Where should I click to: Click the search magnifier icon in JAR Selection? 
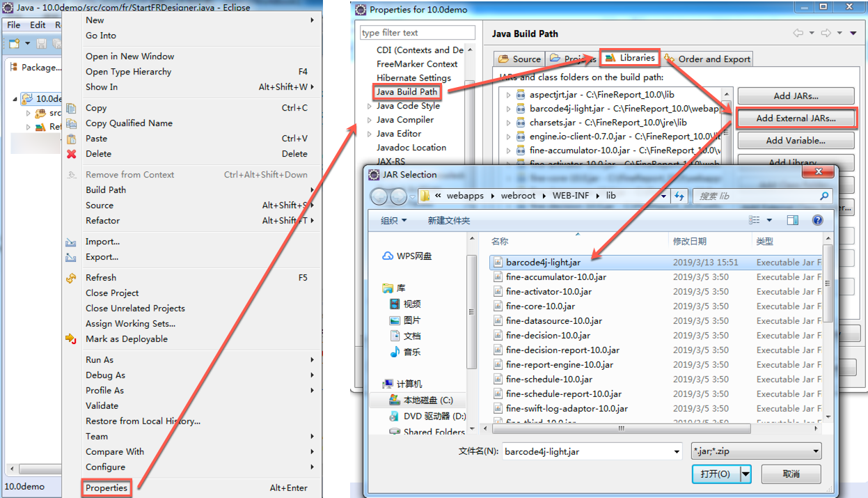pos(824,196)
